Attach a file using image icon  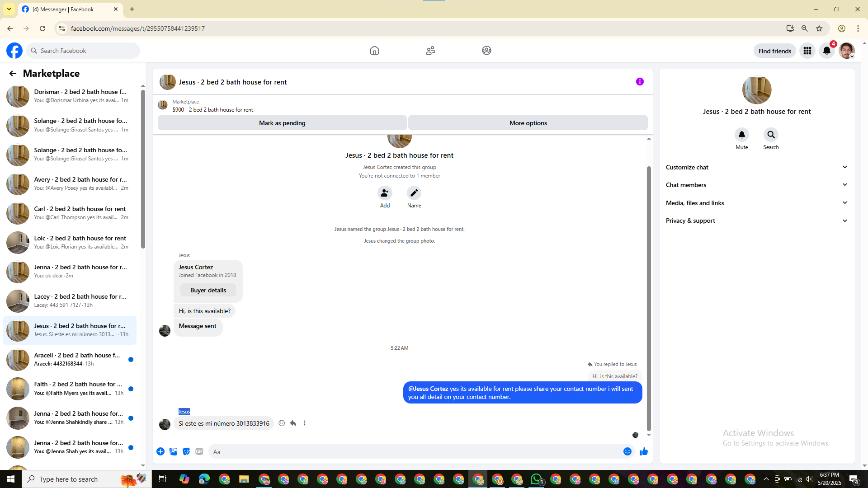click(173, 451)
